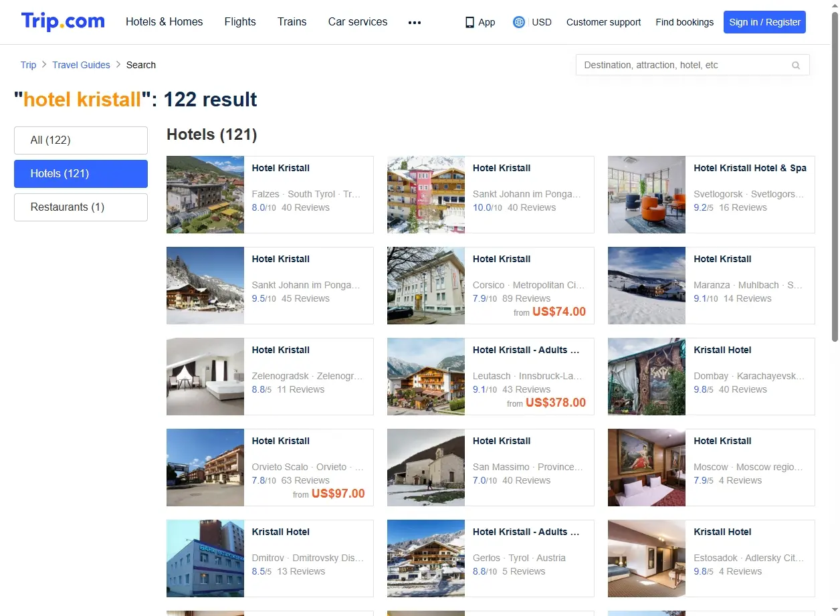Click '13 Reviews' on Dmitrov card
The height and width of the screenshot is (616, 840).
point(301,571)
